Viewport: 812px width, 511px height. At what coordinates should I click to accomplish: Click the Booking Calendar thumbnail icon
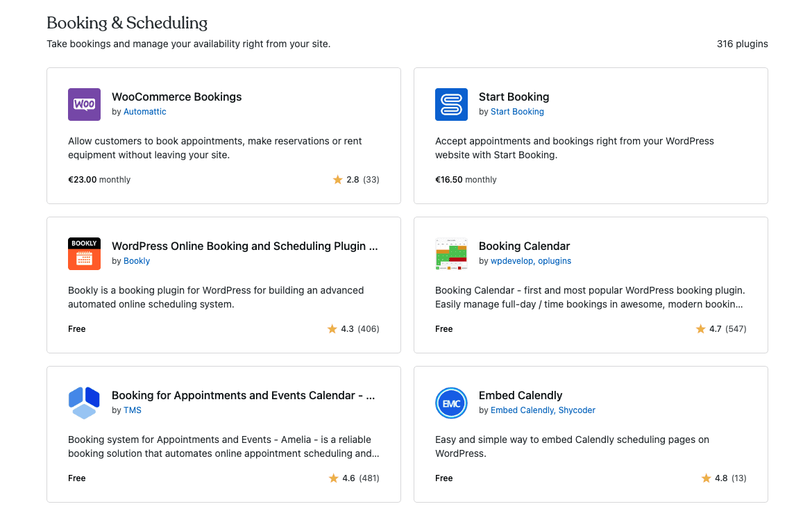coord(451,253)
